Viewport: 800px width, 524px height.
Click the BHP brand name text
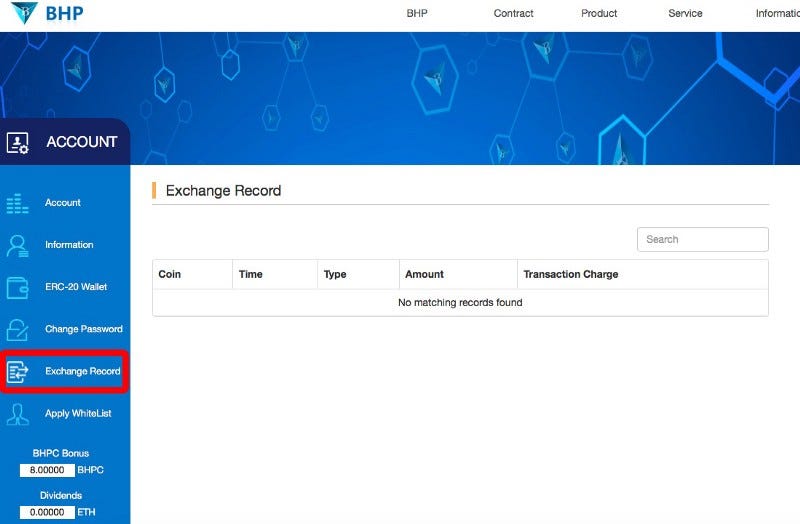coord(64,13)
